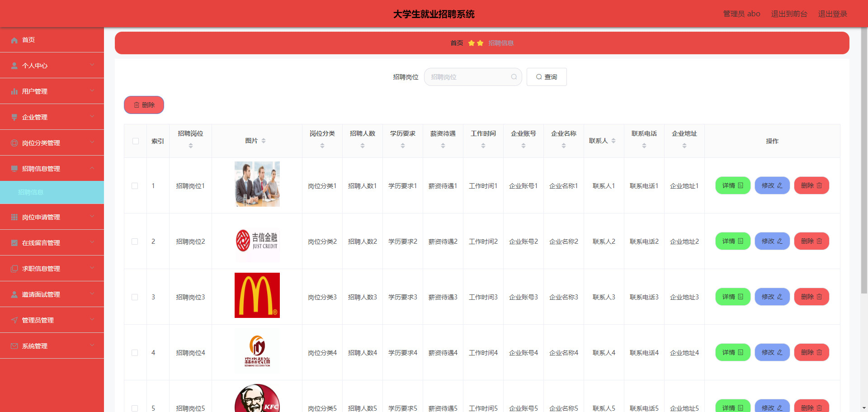Image resolution: width=868 pixels, height=412 pixels.
Task: Check the checkbox for row 招聘岗位2
Action: click(x=135, y=242)
